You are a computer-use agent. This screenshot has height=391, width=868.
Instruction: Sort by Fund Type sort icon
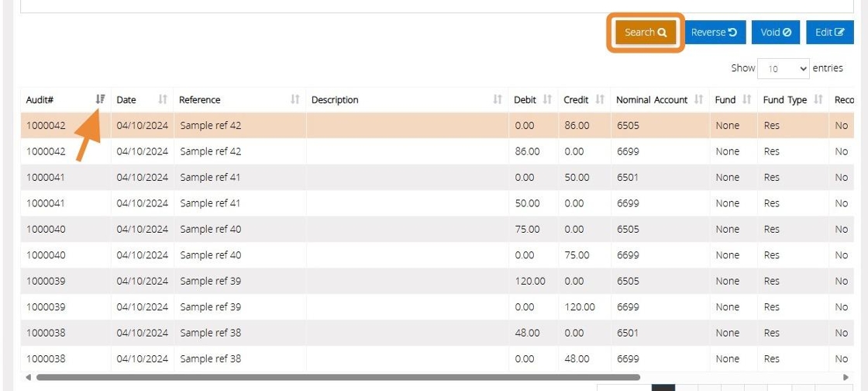coord(818,99)
